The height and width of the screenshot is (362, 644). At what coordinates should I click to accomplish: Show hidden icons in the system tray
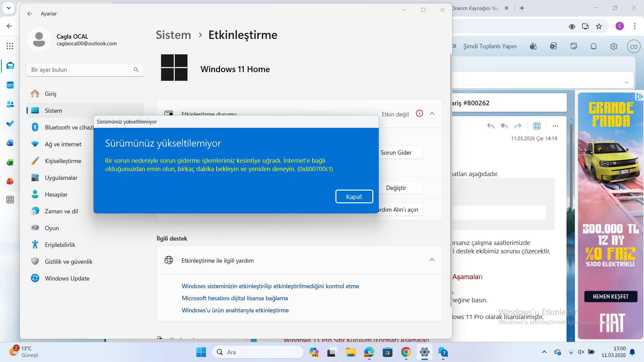coord(544,352)
